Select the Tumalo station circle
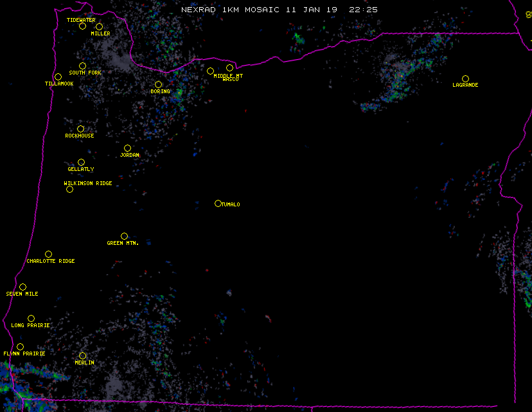Image resolution: width=532 pixels, height=412 pixels. 218,204
